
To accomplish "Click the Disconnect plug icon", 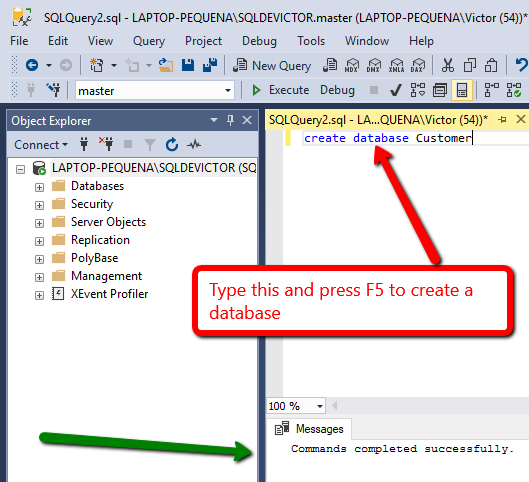I will coord(106,144).
